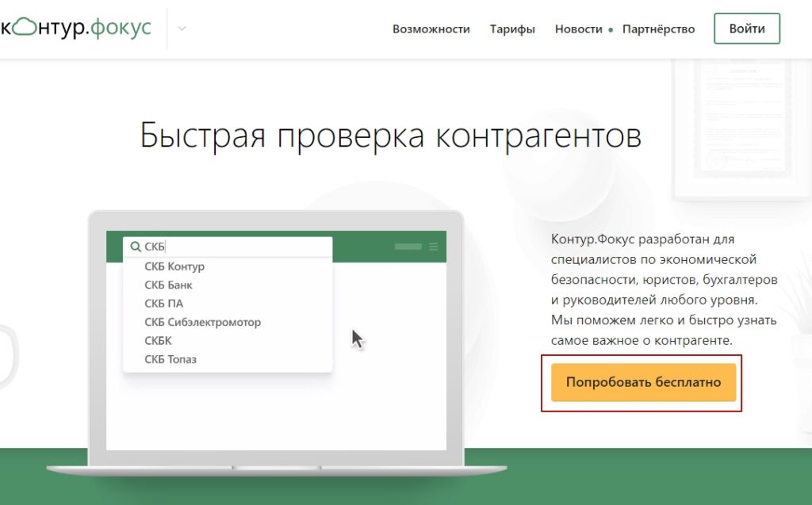Image resolution: width=812 pixels, height=505 pixels.
Task: Click the Быстрая проверка контрагентов heading
Action: [x=390, y=136]
